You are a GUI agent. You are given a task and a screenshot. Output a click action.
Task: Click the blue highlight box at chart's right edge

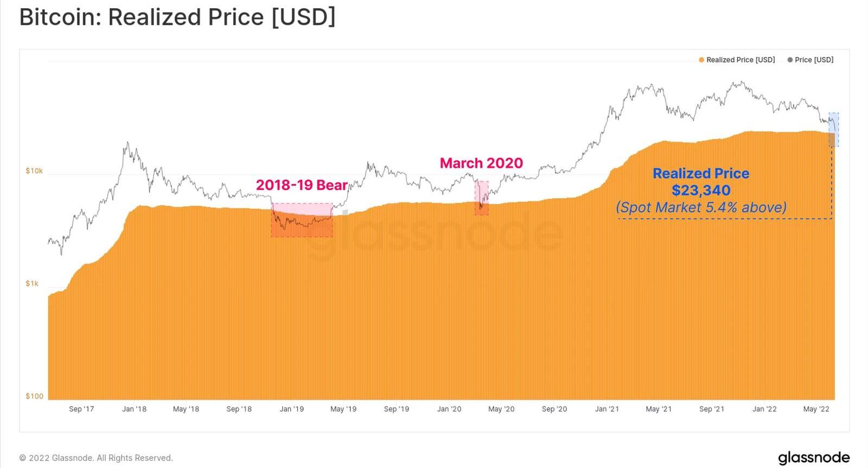click(x=834, y=130)
